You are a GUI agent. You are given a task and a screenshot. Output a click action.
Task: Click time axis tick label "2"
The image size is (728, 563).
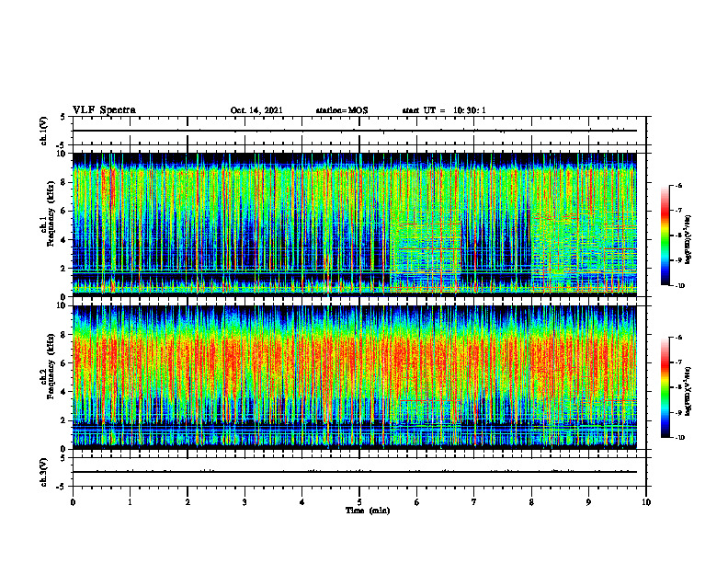tap(188, 502)
